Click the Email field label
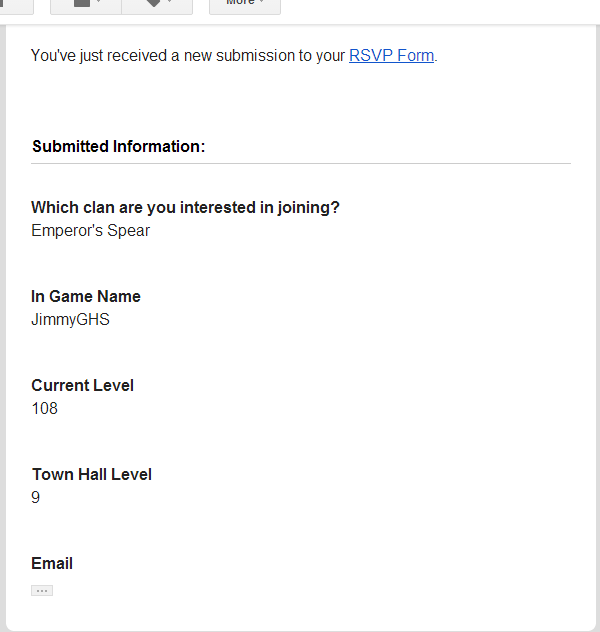The width and height of the screenshot is (600, 632). coord(52,563)
